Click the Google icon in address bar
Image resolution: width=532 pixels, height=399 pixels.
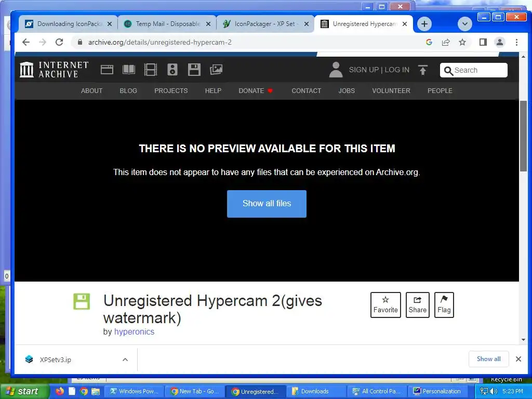tap(429, 42)
